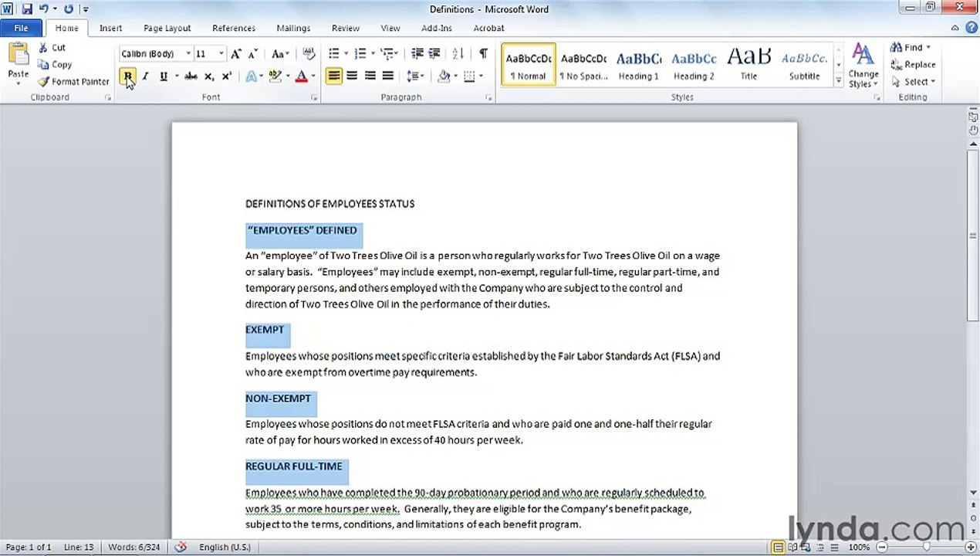Click the Shading paint bucket icon
Image resolution: width=980 pixels, height=556 pixels.
point(444,76)
